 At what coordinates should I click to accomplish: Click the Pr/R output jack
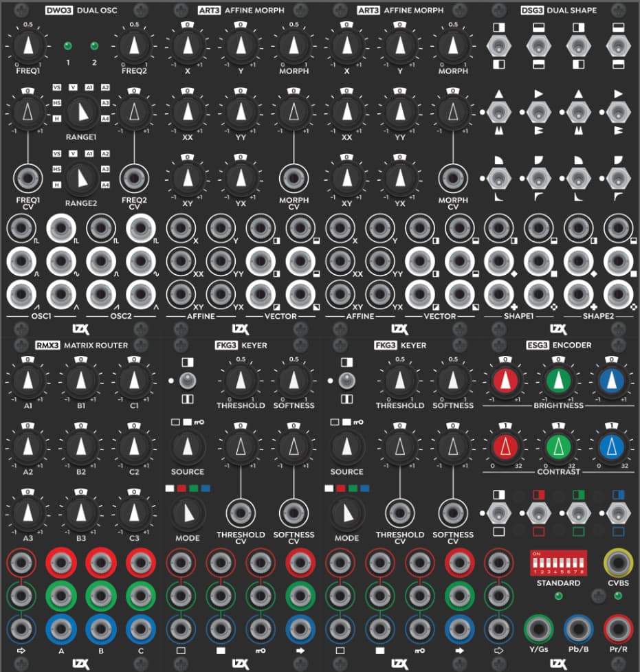618,629
